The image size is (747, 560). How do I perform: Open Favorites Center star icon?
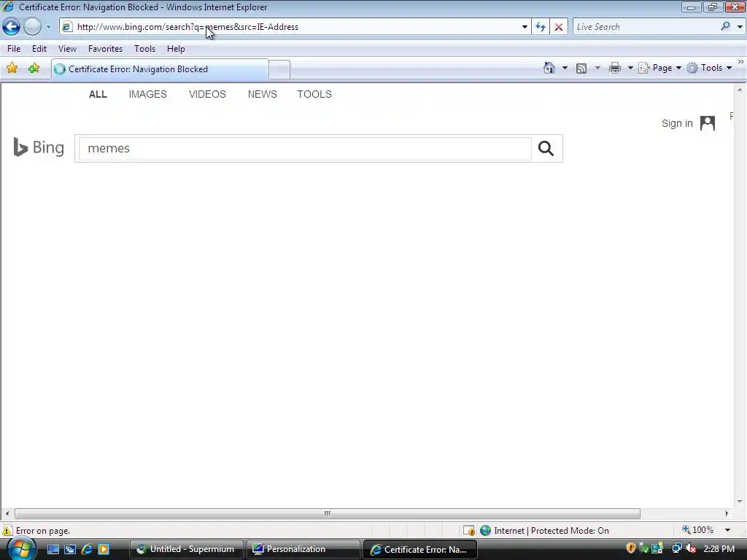(x=12, y=69)
